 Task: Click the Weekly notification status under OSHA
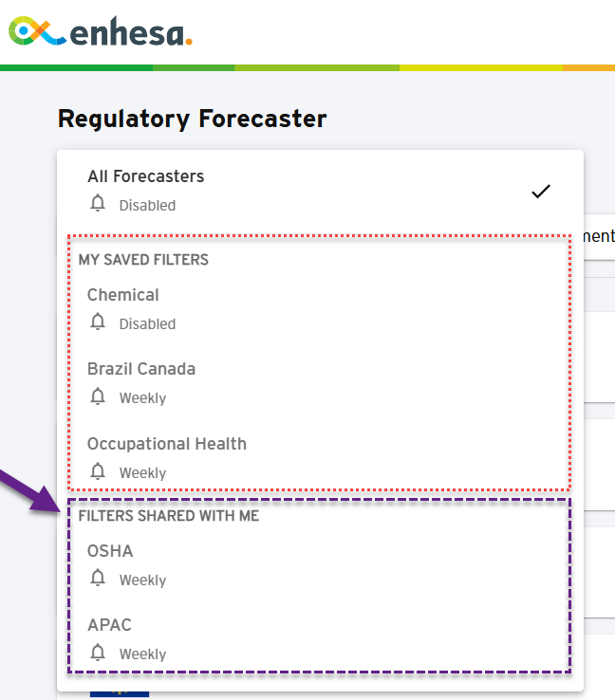pyautogui.click(x=143, y=580)
